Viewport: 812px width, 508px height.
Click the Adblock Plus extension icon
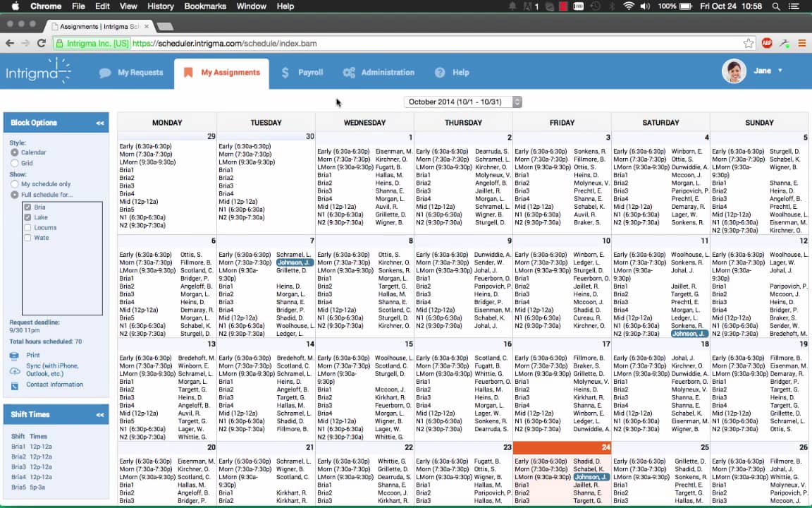767,44
